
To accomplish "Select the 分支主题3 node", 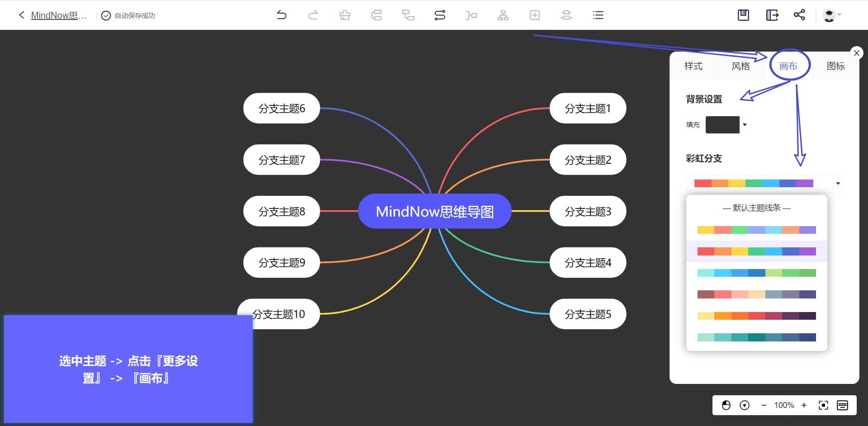I will [588, 211].
